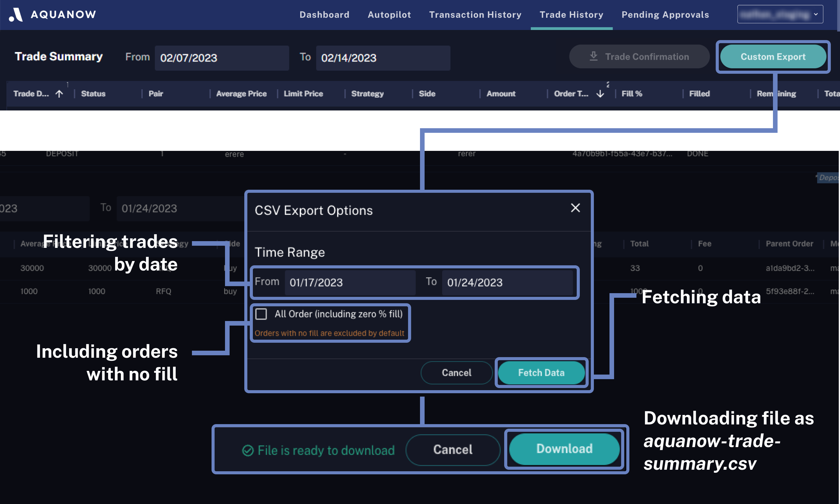
Task: Enable All Order including zero fill checkbox
Action: click(261, 314)
